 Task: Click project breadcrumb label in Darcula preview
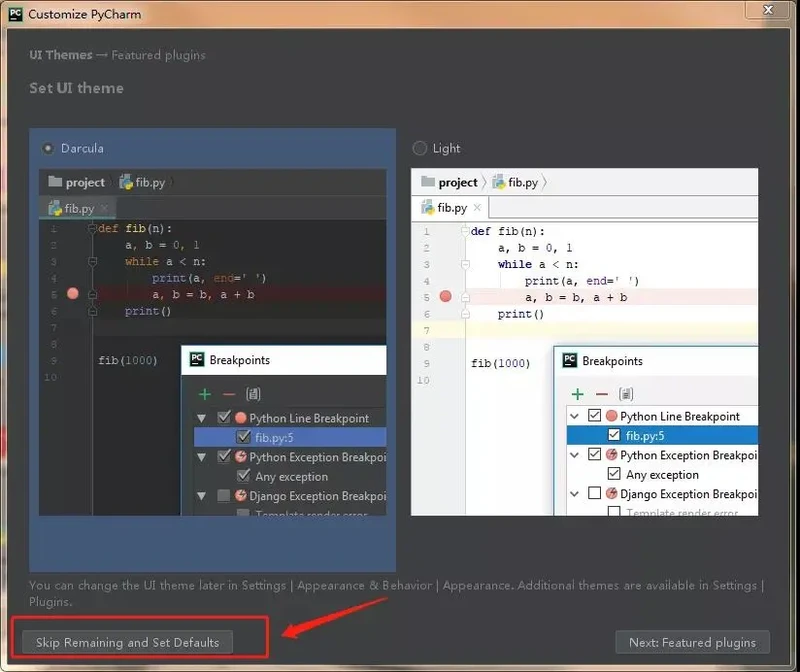85,182
